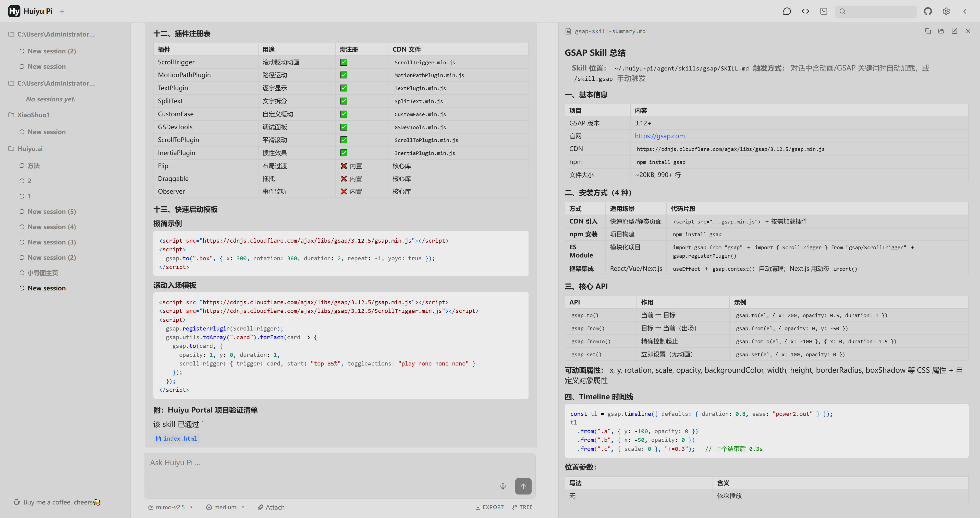Open New session under XiaoShuo1

pyautogui.click(x=43, y=132)
